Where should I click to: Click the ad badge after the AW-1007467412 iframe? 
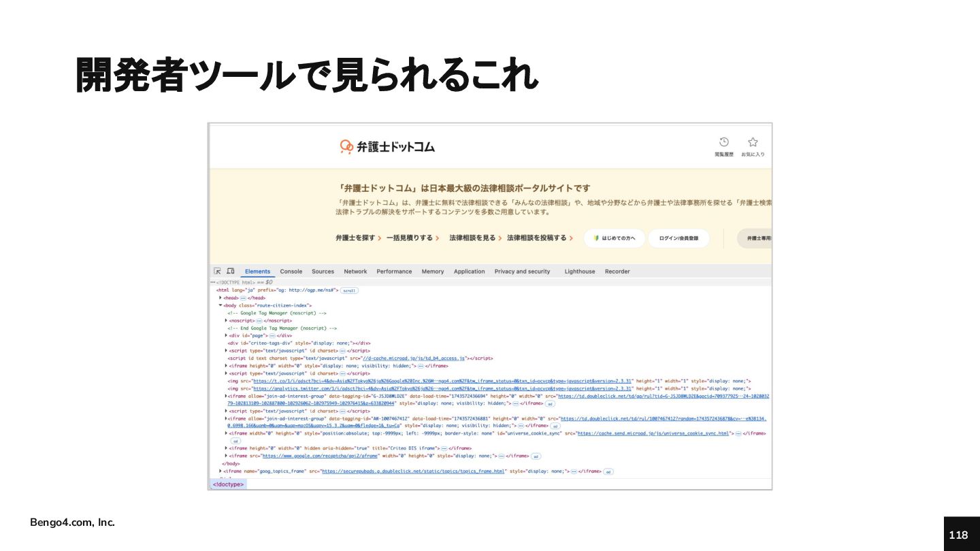(x=555, y=426)
